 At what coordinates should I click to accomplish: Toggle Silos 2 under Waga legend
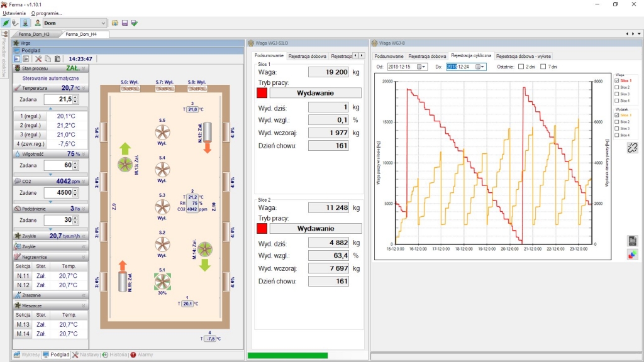[x=616, y=87]
